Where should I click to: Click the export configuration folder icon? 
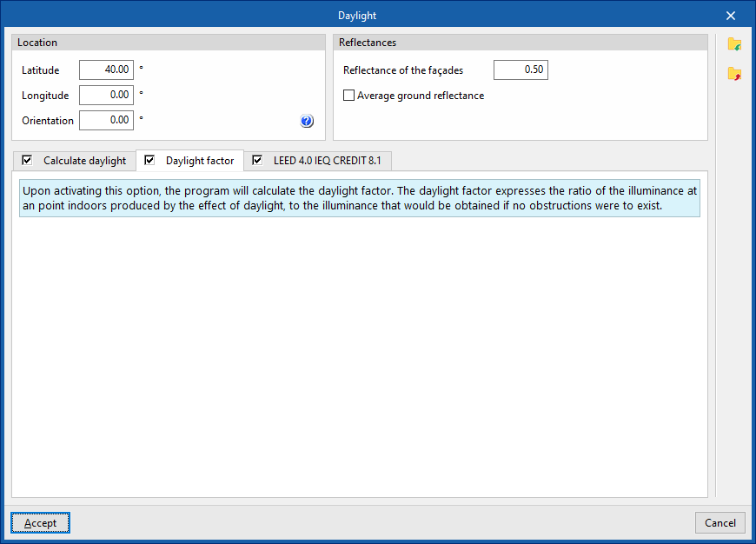pos(734,74)
